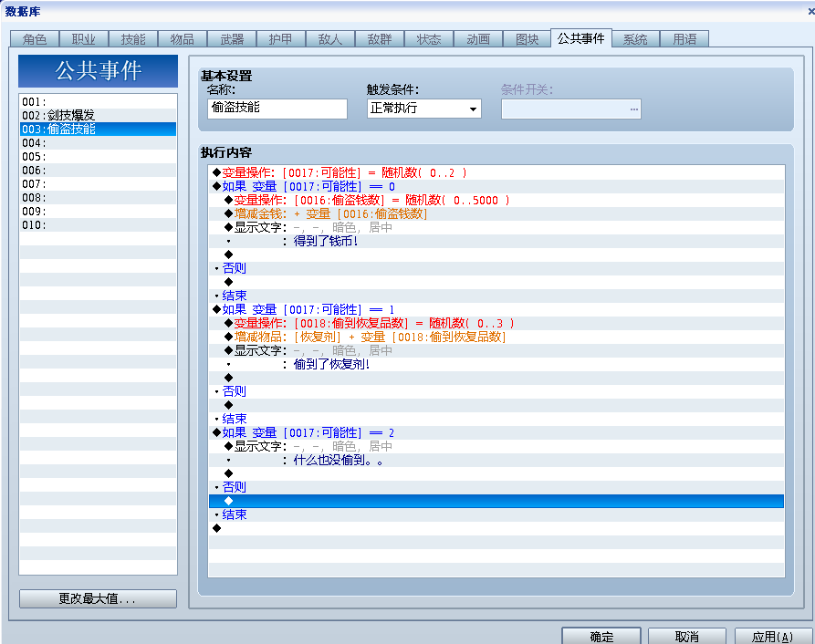Switch to the 系统 tab
The width and height of the screenshot is (815, 644).
coord(636,39)
